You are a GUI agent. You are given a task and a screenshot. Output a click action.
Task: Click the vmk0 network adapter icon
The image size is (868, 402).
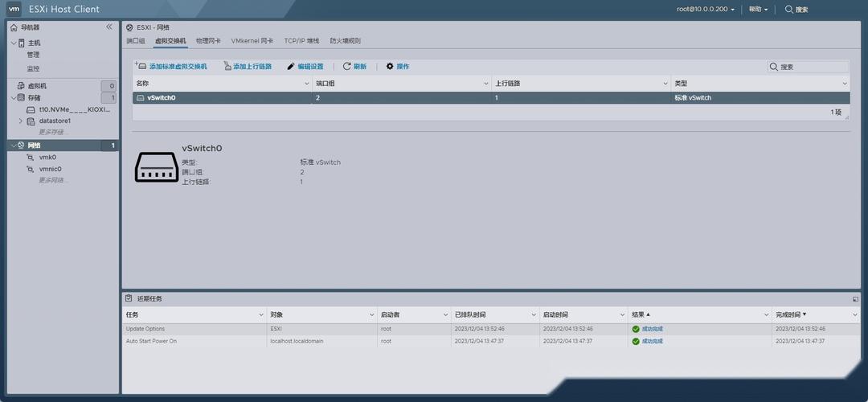[x=31, y=158]
